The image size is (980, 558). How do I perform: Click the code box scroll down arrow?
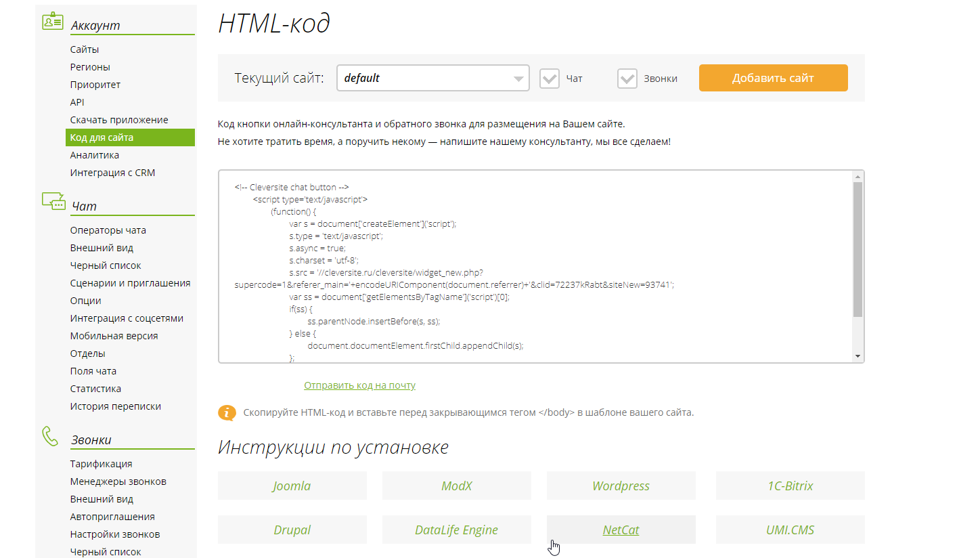click(857, 356)
